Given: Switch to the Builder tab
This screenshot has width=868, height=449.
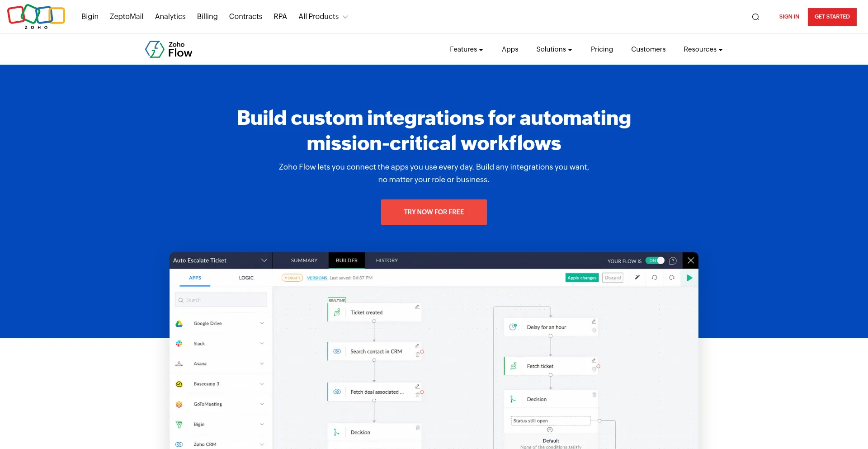Looking at the screenshot, I should (x=347, y=260).
